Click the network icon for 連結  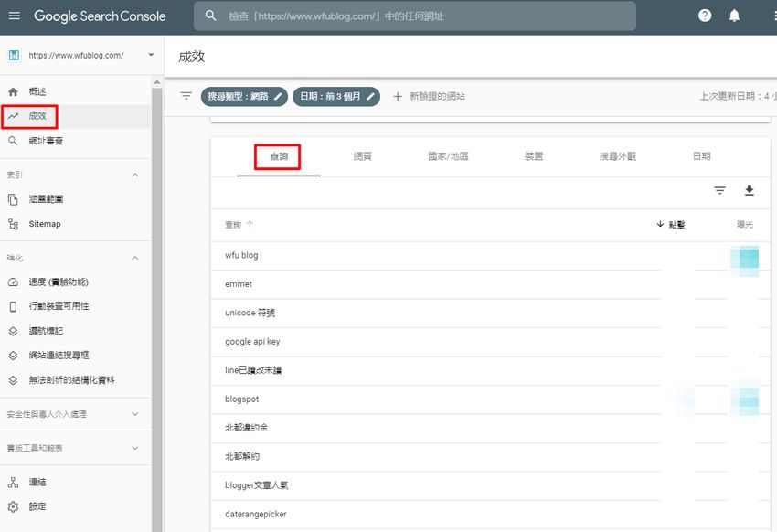[14, 482]
